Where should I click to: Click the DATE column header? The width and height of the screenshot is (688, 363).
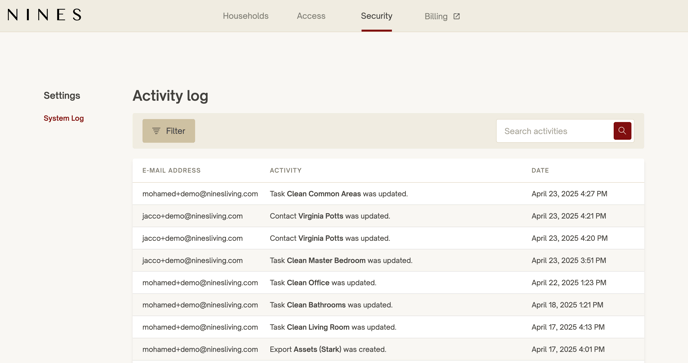pyautogui.click(x=540, y=170)
